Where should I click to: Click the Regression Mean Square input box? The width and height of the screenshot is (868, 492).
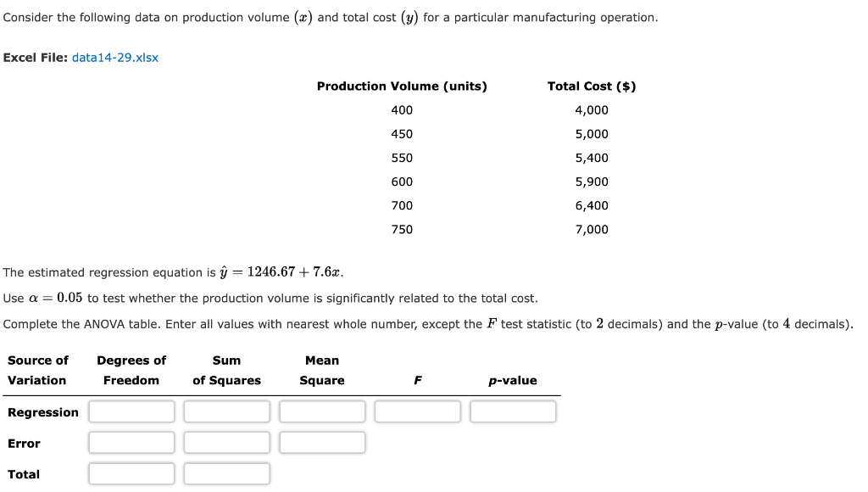click(x=322, y=411)
